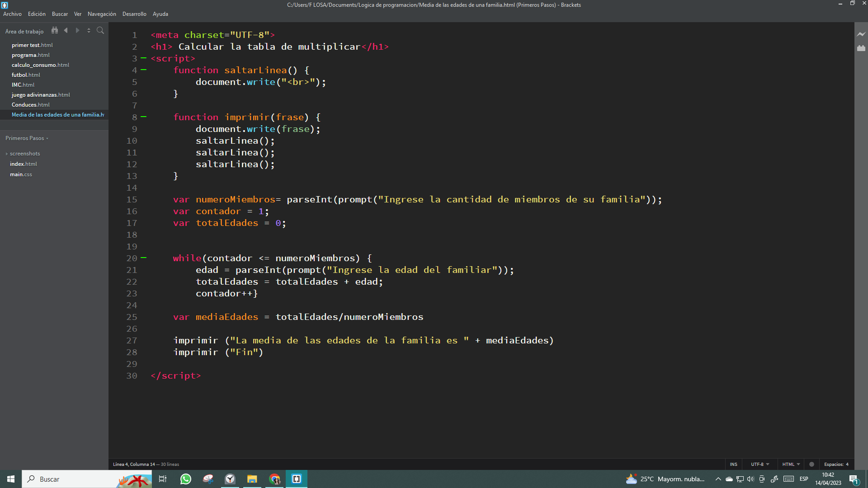Toggle INS insert mode in status bar
Image resolution: width=868 pixels, height=488 pixels.
pos(734,465)
